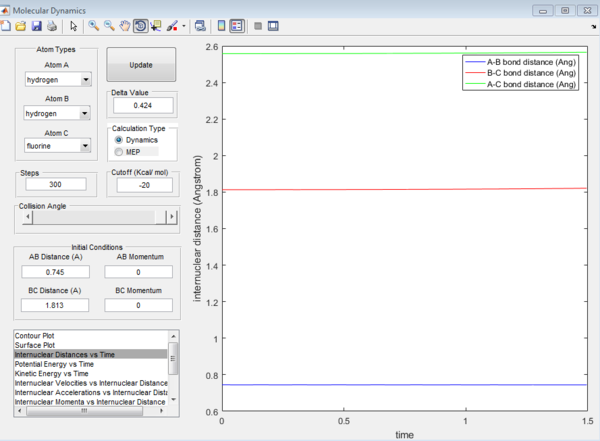Click the New Figure toolbar icon
Viewport: 600px width, 441px height.
pyautogui.click(x=5, y=26)
